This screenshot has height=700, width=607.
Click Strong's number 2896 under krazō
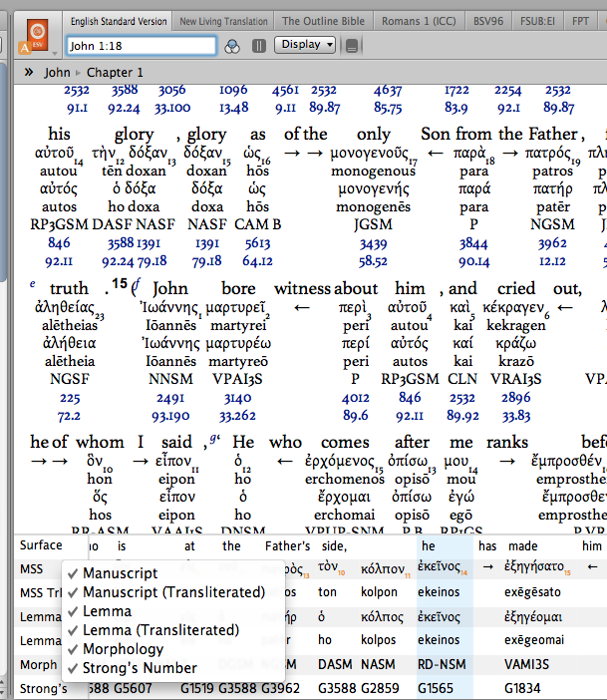pyautogui.click(x=516, y=397)
